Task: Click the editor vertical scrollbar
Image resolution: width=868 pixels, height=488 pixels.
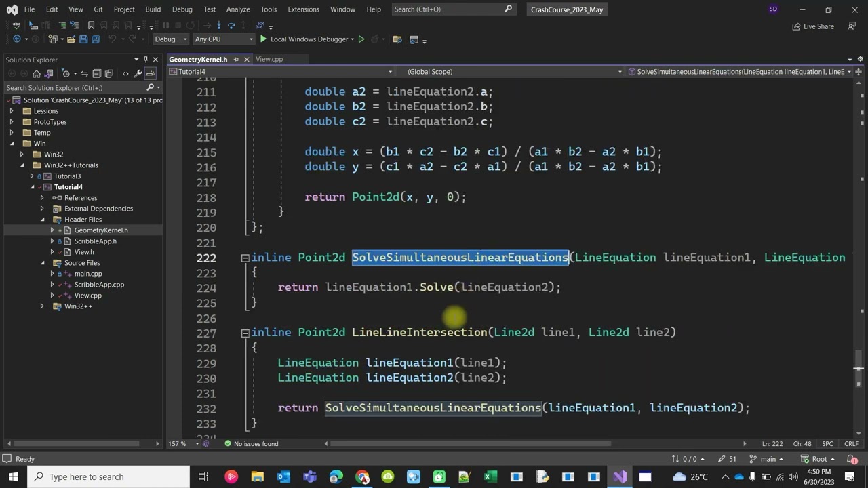Action: [858, 259]
